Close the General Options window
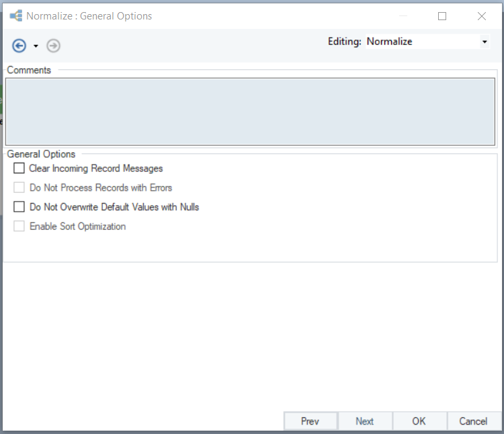The image size is (504, 434). [x=482, y=16]
